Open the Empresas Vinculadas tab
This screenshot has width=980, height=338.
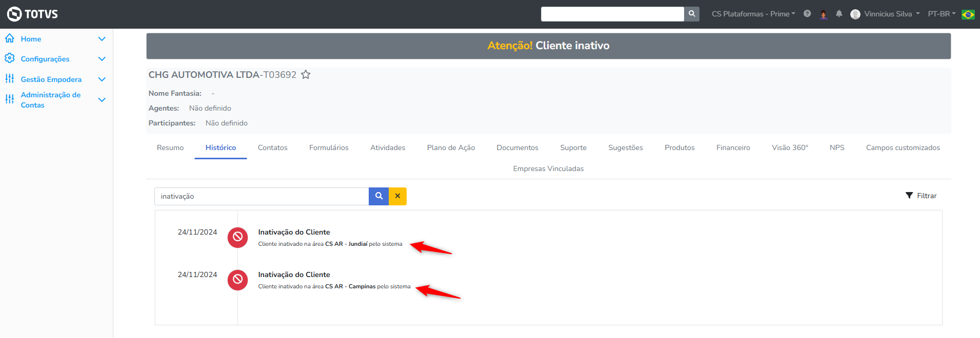point(548,168)
